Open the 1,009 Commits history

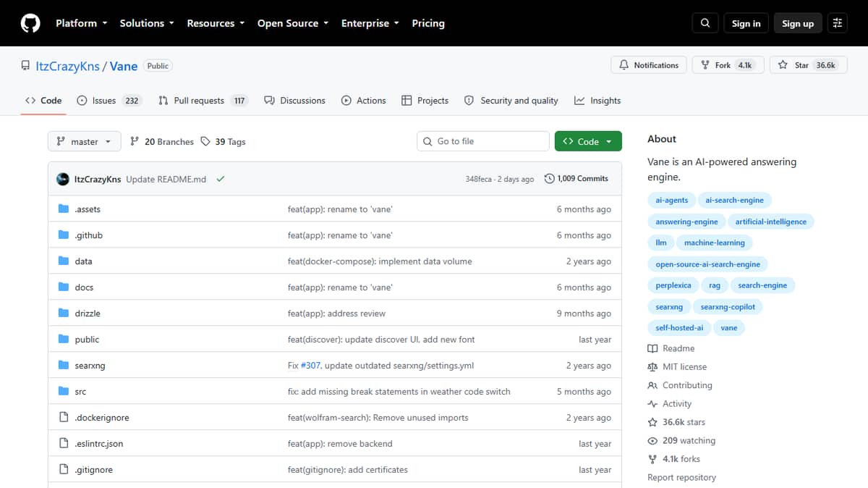point(576,179)
